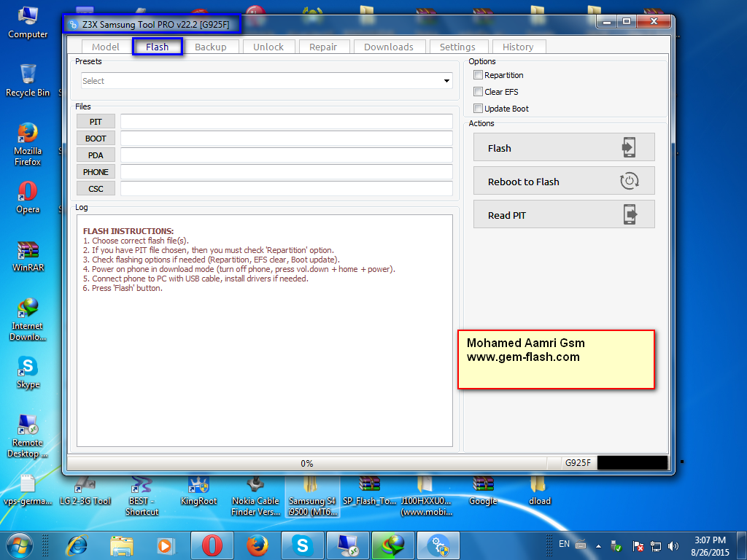Switch to the Model tab
747x560 pixels.
pyautogui.click(x=105, y=47)
